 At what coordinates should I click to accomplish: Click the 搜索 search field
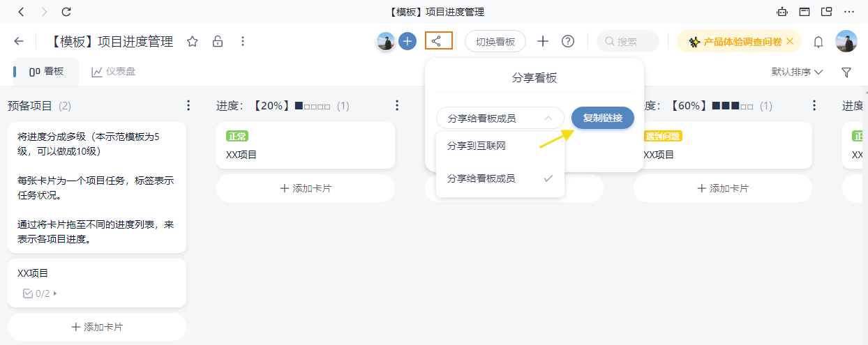pyautogui.click(x=628, y=42)
